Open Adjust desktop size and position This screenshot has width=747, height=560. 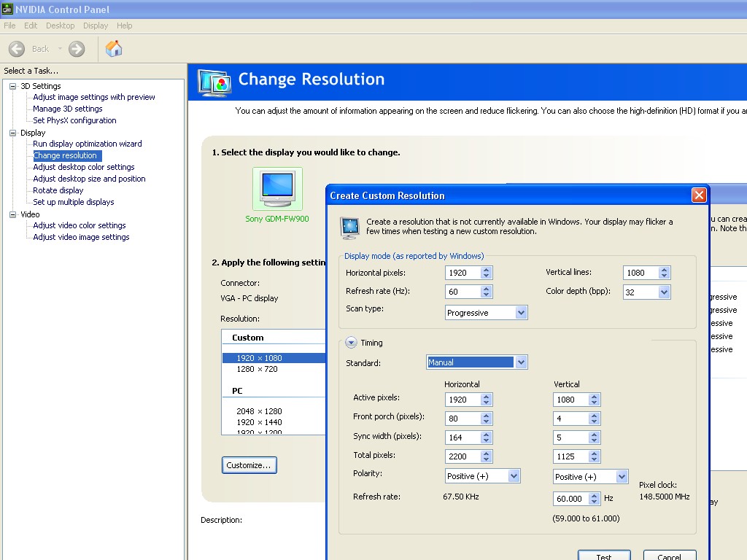pos(89,179)
